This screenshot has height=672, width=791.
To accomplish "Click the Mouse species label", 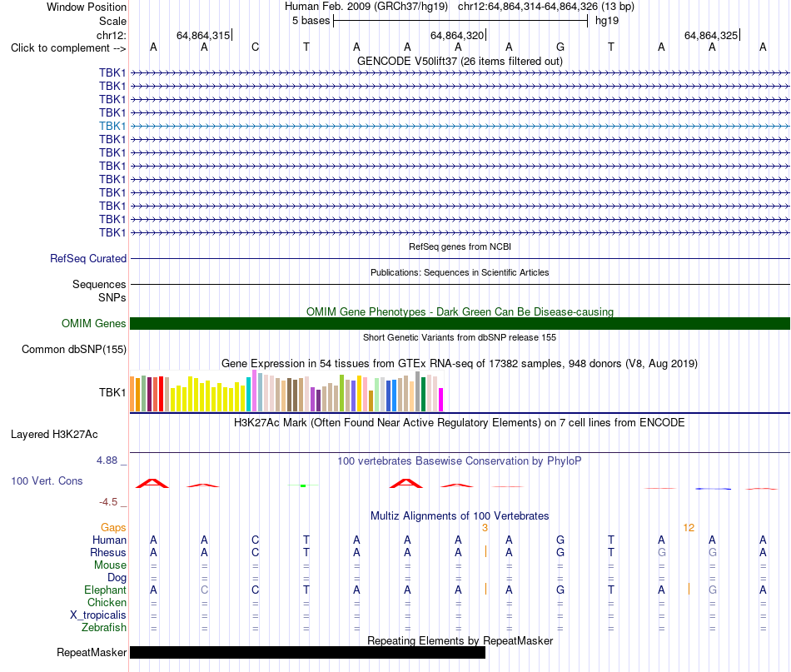I will [110, 565].
